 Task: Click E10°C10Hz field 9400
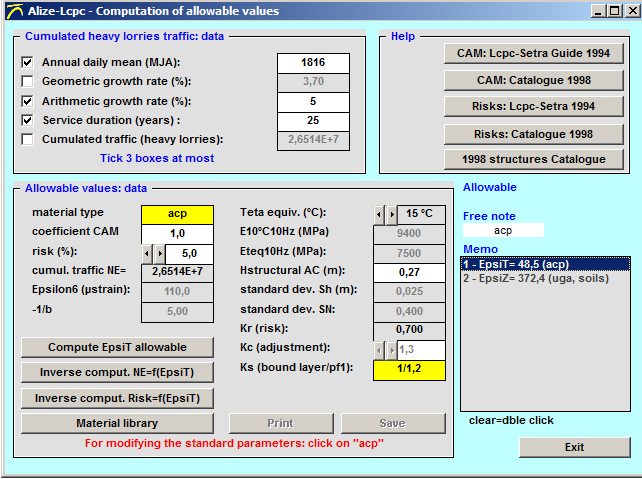tap(409, 234)
